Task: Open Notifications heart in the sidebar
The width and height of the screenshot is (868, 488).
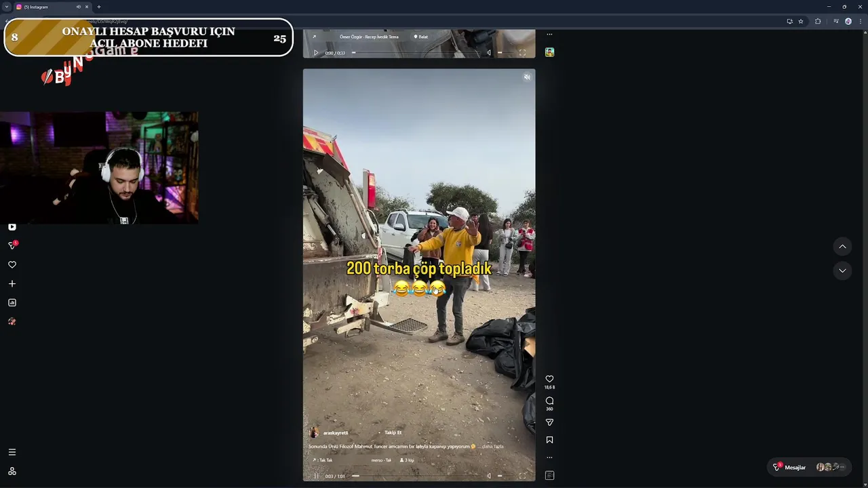Action: (x=12, y=265)
